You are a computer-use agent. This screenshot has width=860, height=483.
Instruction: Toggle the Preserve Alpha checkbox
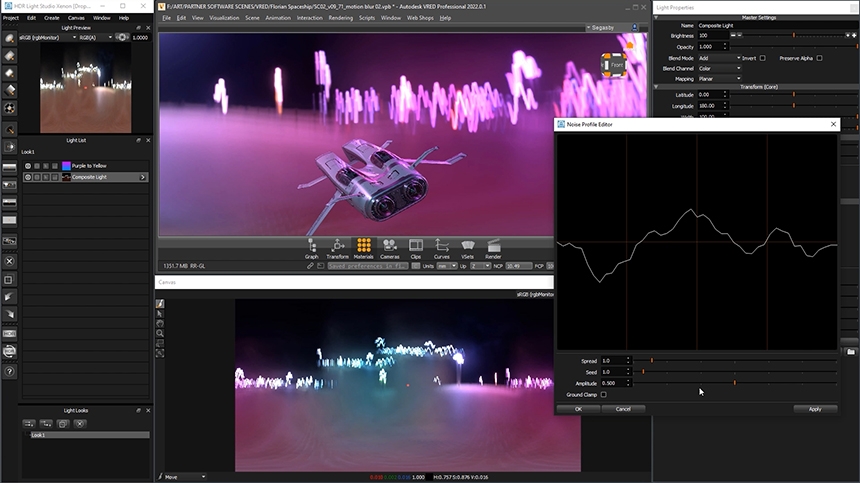point(819,58)
